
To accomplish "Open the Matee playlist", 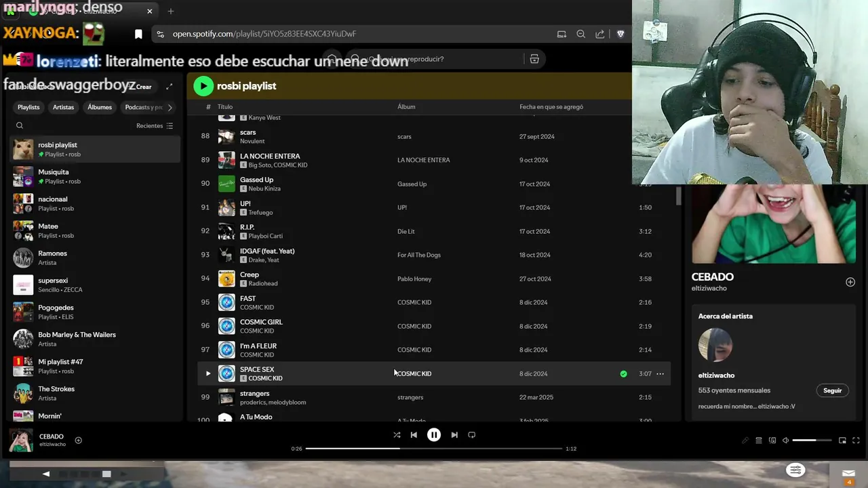I will point(95,230).
